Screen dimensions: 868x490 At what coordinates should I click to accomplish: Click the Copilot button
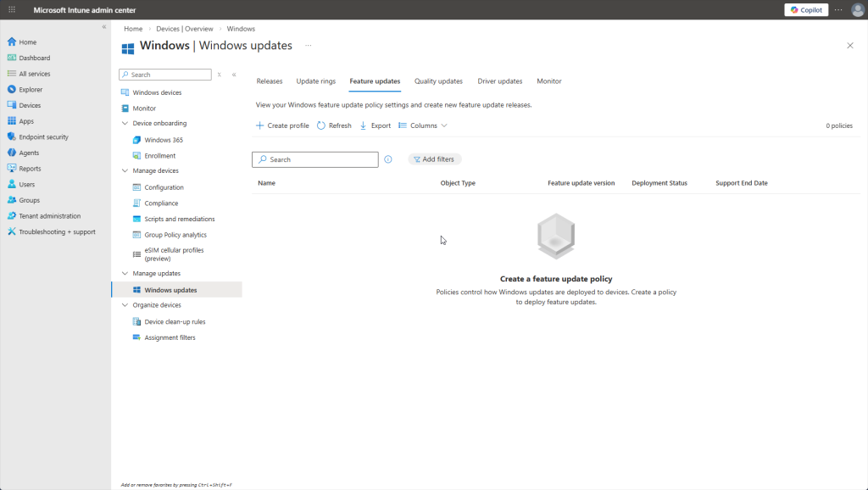tap(805, 10)
